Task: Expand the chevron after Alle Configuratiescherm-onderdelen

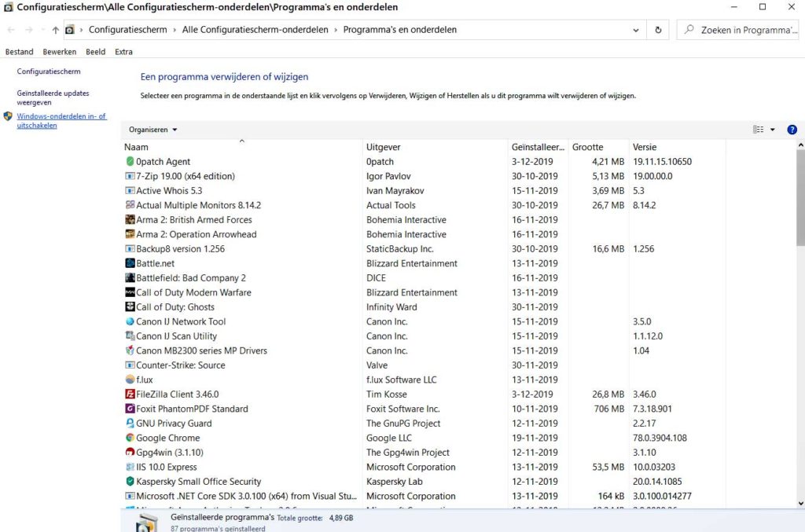Action: tap(336, 30)
